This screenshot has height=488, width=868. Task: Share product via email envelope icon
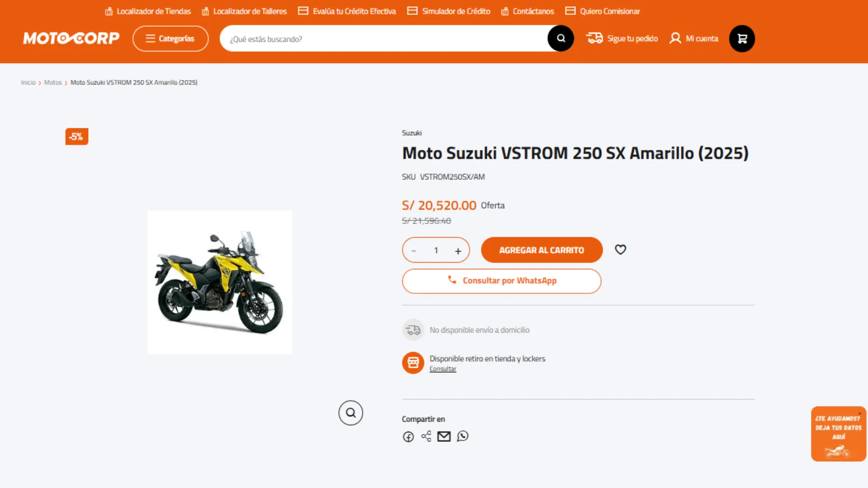(x=444, y=436)
